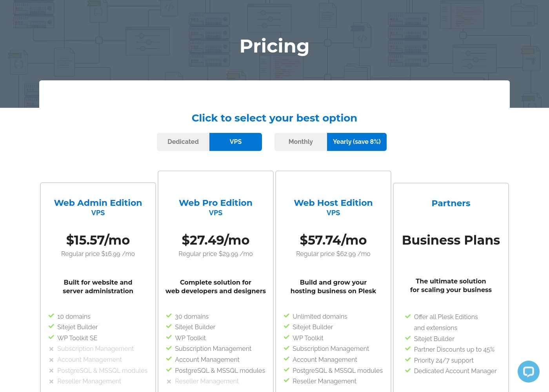Click the VPS subtitle under Web Host Edition
Viewport: 549px width, 392px height.
pos(333,213)
